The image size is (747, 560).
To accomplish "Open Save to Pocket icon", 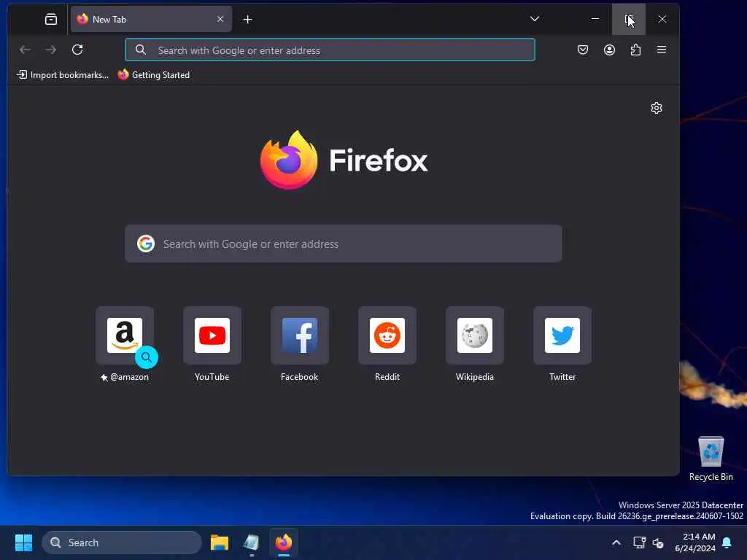I will (x=583, y=50).
